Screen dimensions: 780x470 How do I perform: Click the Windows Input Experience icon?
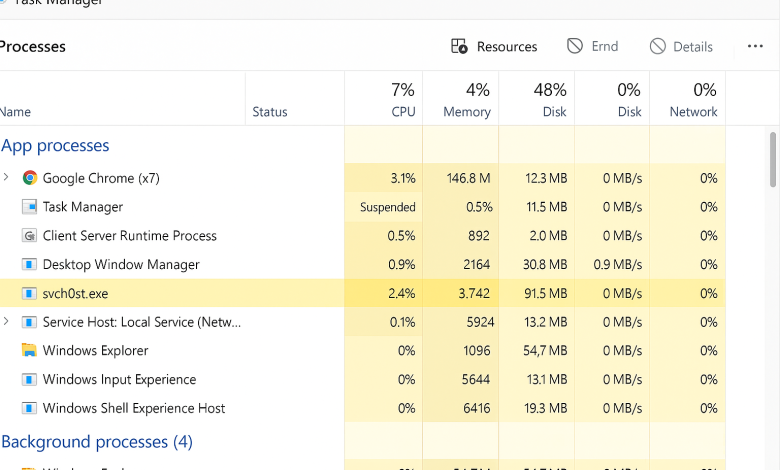[x=29, y=379]
